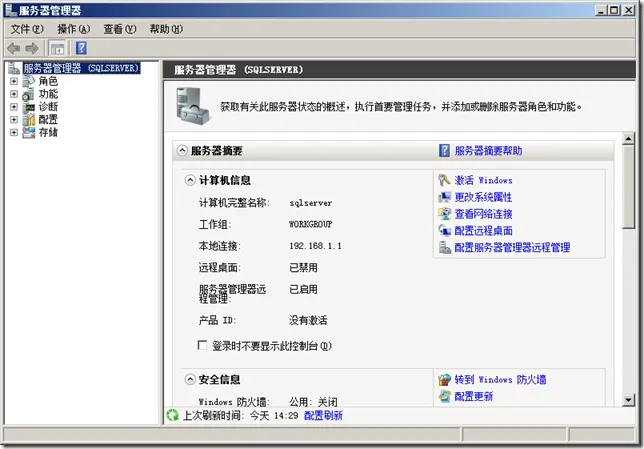The width and height of the screenshot is (644, 449).
Task: Select the 诊断 tree item label
Action: (x=48, y=107)
